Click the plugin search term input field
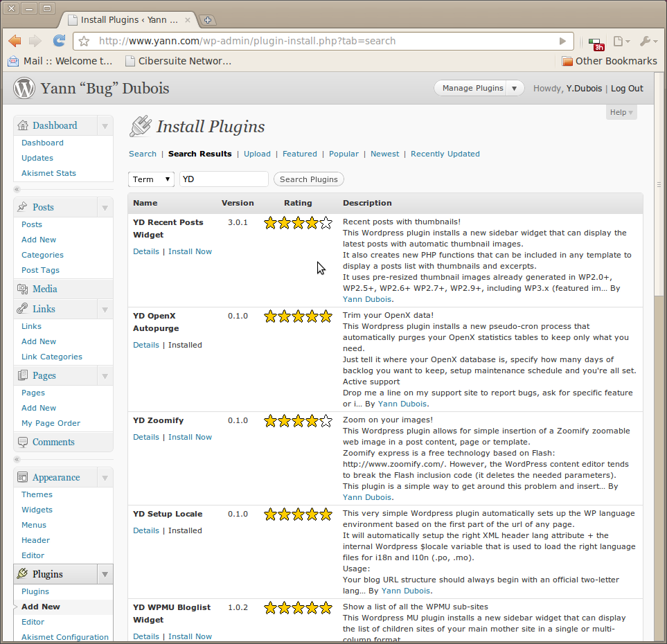This screenshot has width=667, height=644. 224,179
